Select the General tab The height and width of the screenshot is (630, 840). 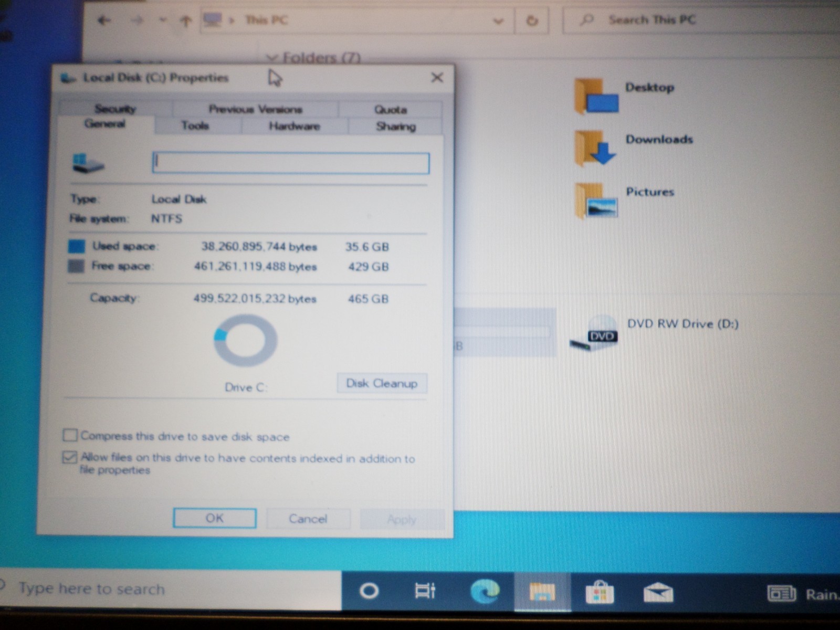105,124
